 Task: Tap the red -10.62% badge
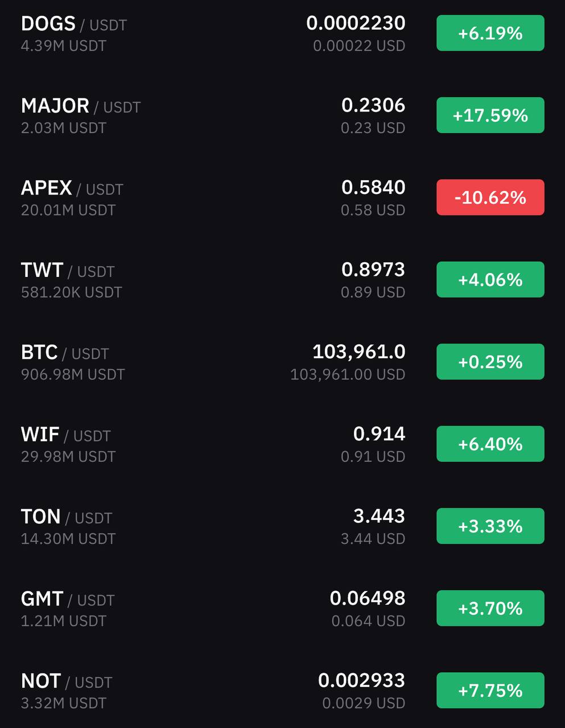coord(490,197)
